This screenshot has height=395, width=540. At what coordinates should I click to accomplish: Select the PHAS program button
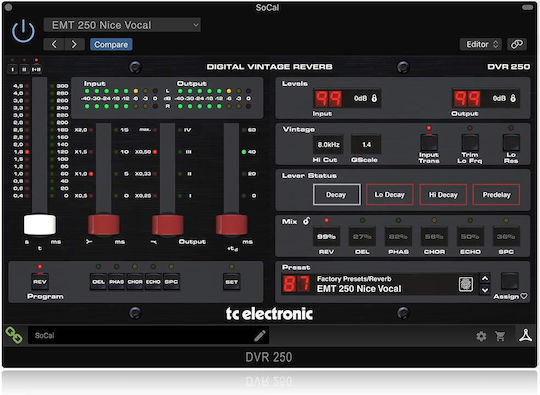pyautogui.click(x=117, y=282)
